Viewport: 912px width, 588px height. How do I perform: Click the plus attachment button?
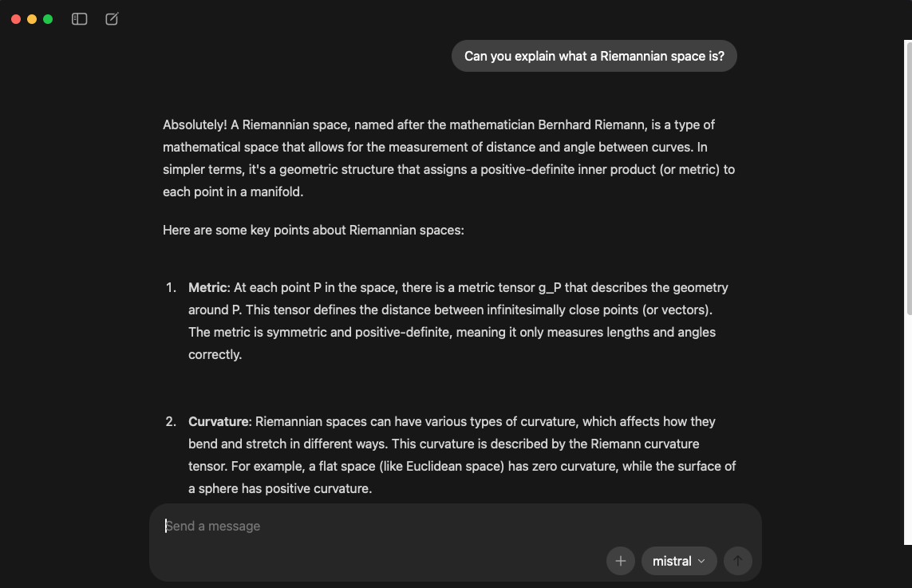pyautogui.click(x=620, y=561)
